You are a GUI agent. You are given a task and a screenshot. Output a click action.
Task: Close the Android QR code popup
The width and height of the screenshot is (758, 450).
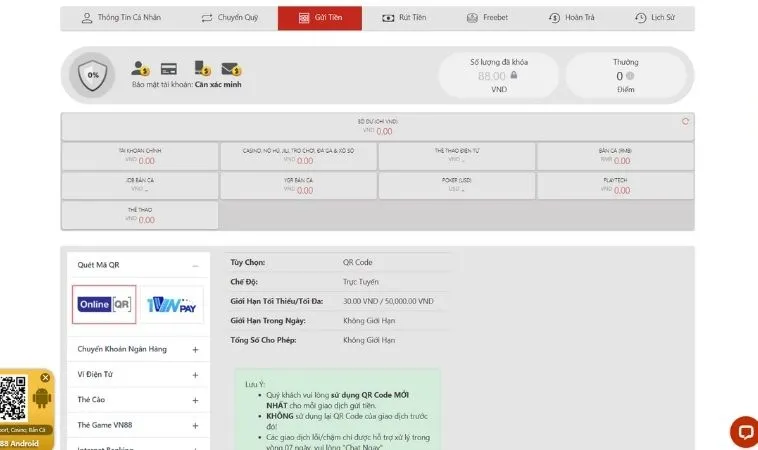45,377
